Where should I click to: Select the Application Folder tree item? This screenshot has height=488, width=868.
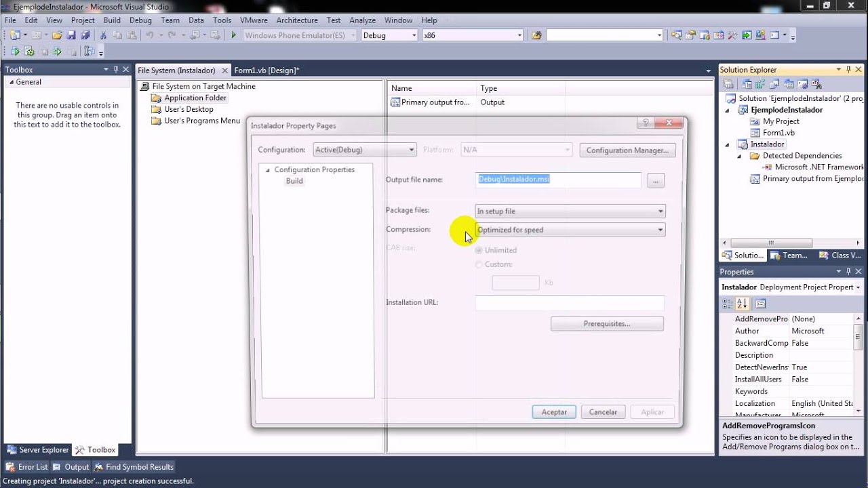point(195,98)
